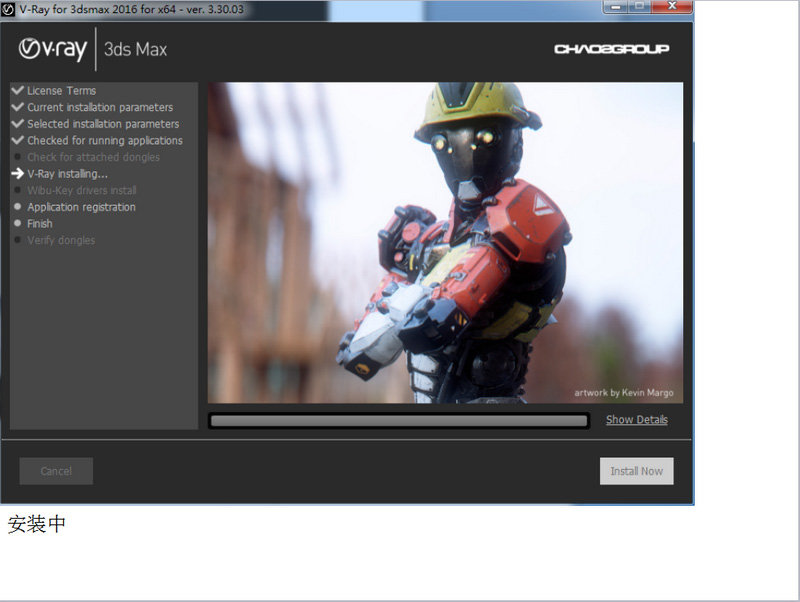Click the Install Now button
The width and height of the screenshot is (800, 602).
click(x=637, y=471)
